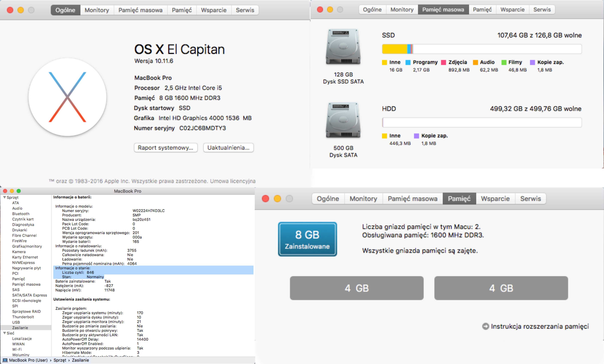Screen dimensions: 604x364
Task: Click the pink Zdjęcia legend swatch
Action: click(443, 62)
